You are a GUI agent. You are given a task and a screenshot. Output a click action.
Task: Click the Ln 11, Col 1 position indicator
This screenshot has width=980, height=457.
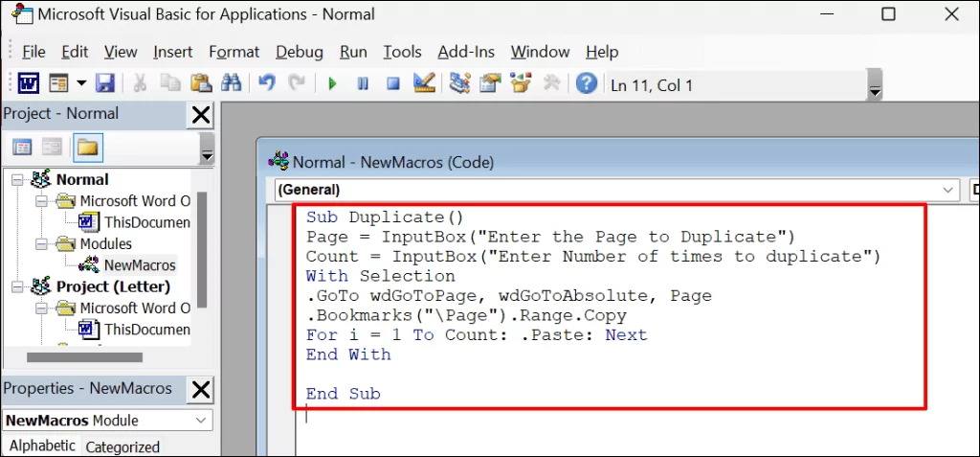coord(651,85)
